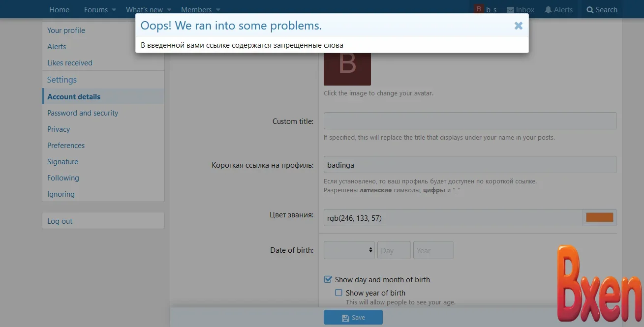Expand the Forums dropdown arrow
644x327 pixels.
pyautogui.click(x=114, y=10)
